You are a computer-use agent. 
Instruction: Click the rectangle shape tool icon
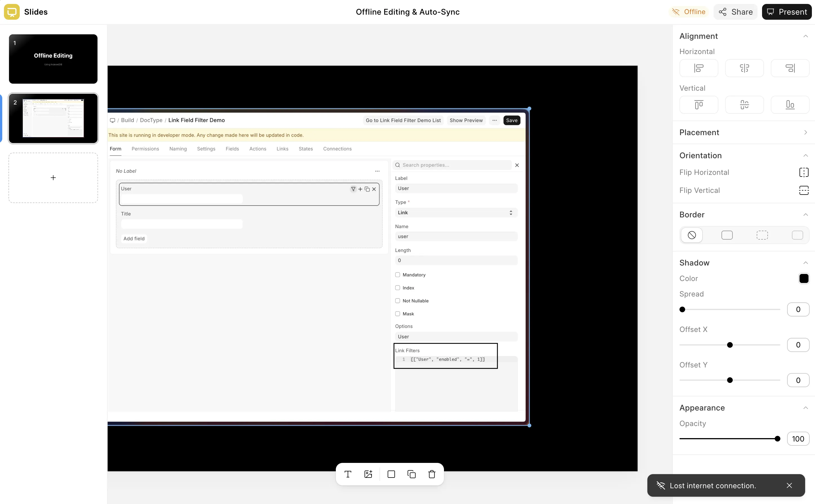tap(391, 474)
